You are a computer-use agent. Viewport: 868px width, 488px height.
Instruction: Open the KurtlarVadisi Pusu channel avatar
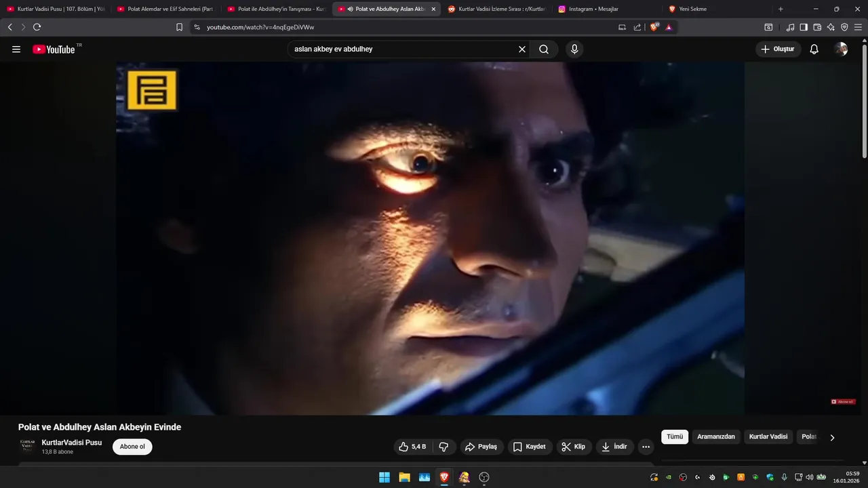(x=27, y=447)
